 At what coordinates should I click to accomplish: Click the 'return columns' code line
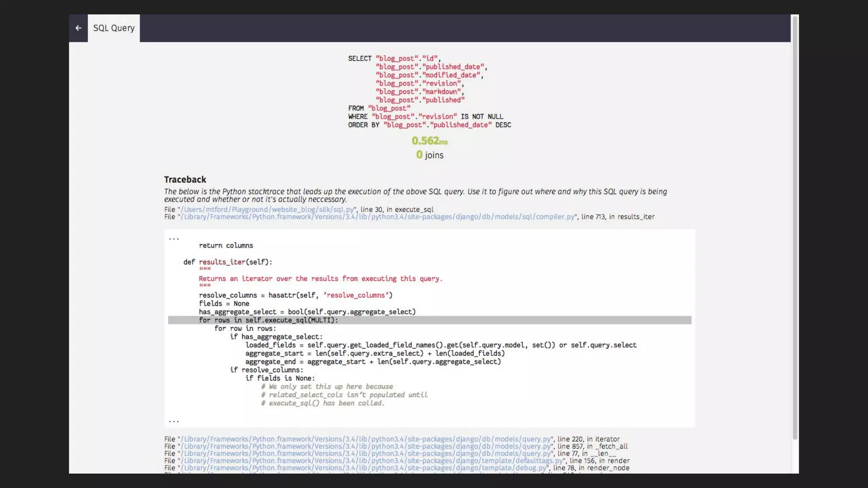[x=226, y=246]
